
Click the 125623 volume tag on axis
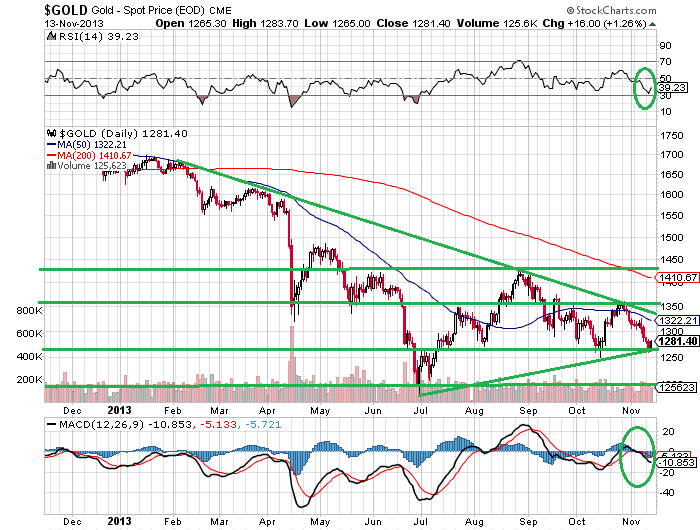[677, 388]
